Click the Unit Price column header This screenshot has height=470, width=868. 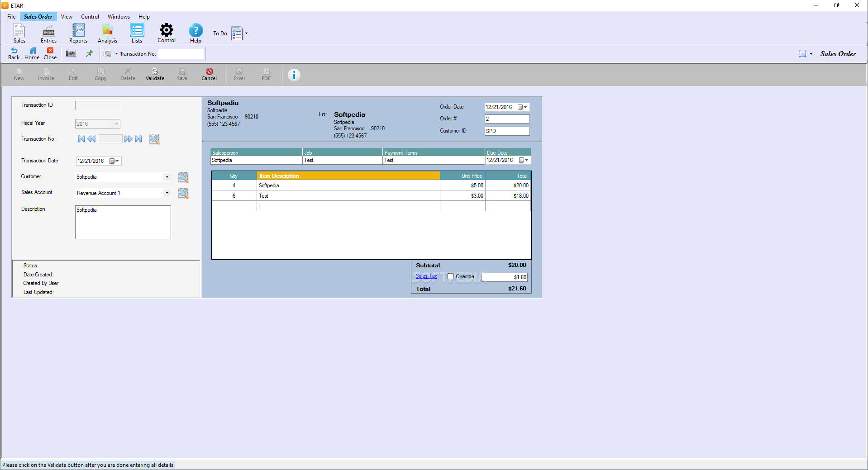[x=463, y=176]
